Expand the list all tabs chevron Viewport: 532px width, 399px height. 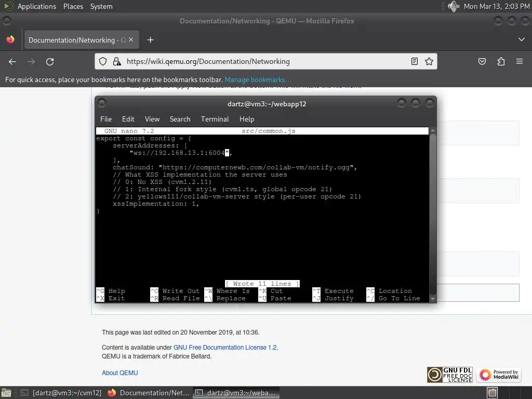522,39
